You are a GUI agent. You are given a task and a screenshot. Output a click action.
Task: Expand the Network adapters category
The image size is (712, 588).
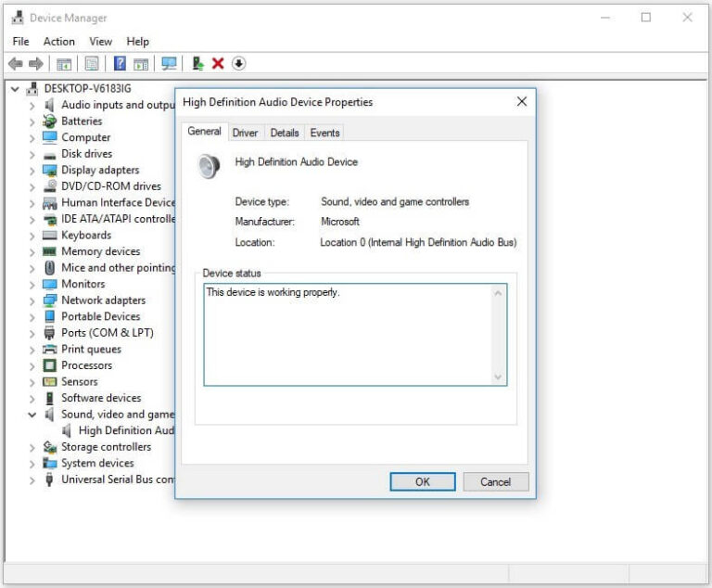pyautogui.click(x=32, y=300)
